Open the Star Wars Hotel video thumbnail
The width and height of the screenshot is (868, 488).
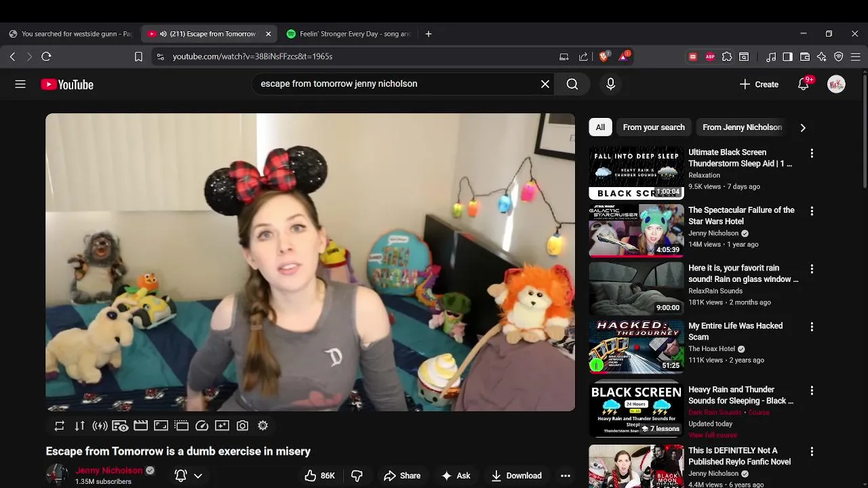point(636,231)
